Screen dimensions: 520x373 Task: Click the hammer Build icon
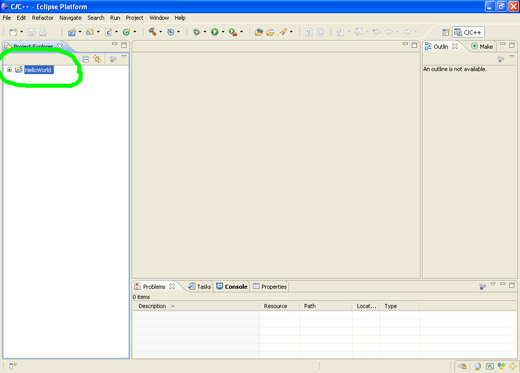point(152,32)
